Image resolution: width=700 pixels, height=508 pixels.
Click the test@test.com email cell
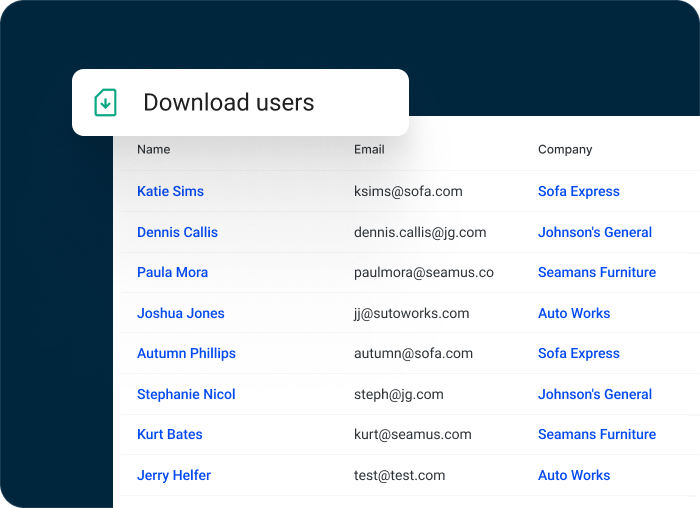tap(399, 475)
